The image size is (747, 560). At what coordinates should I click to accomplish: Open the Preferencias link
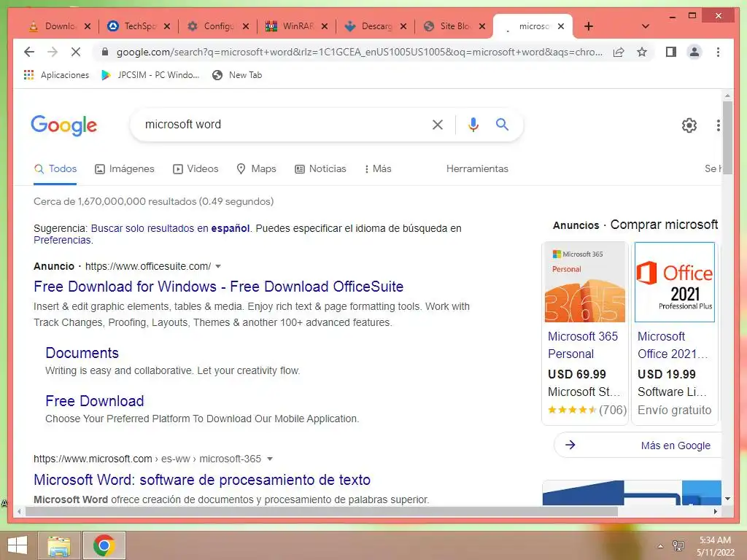[x=63, y=240]
